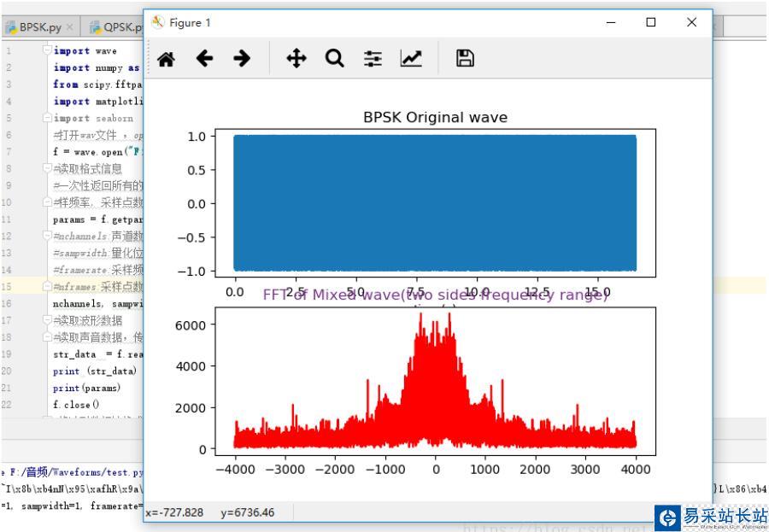Click the y=6736.46 cursor coordinate readout
769x532 pixels.
click(247, 513)
